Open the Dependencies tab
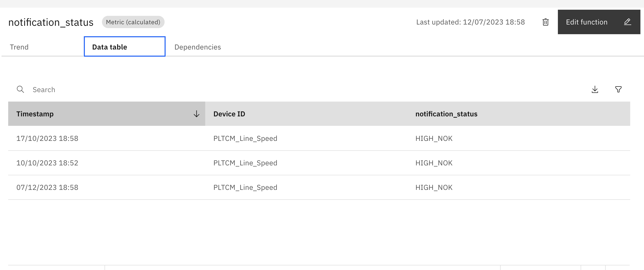This screenshot has height=270, width=644. point(198,47)
